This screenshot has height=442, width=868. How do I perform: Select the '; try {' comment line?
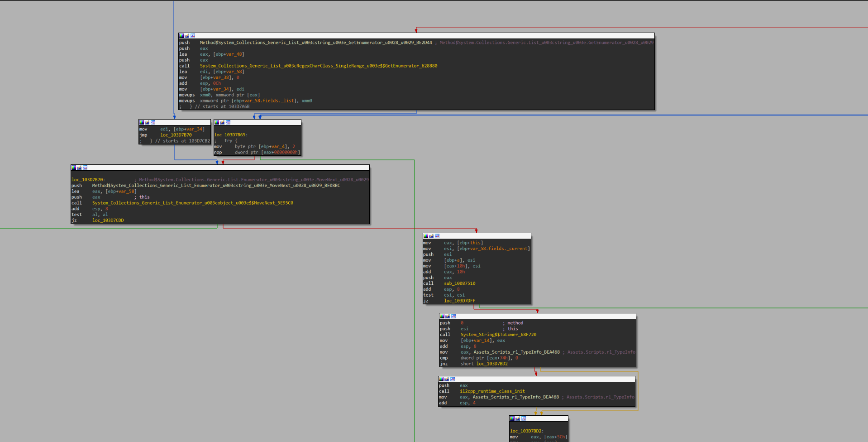pos(226,141)
